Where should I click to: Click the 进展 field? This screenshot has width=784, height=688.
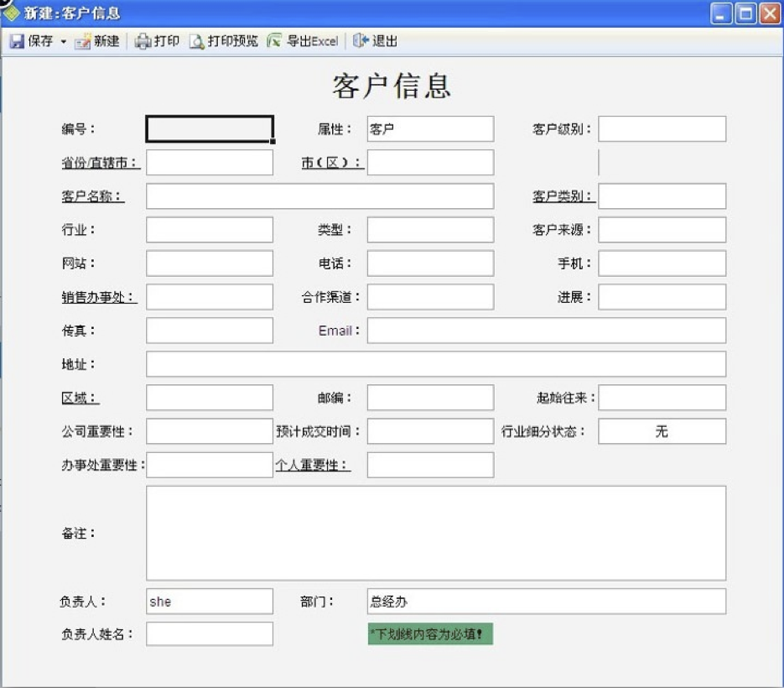point(662,297)
